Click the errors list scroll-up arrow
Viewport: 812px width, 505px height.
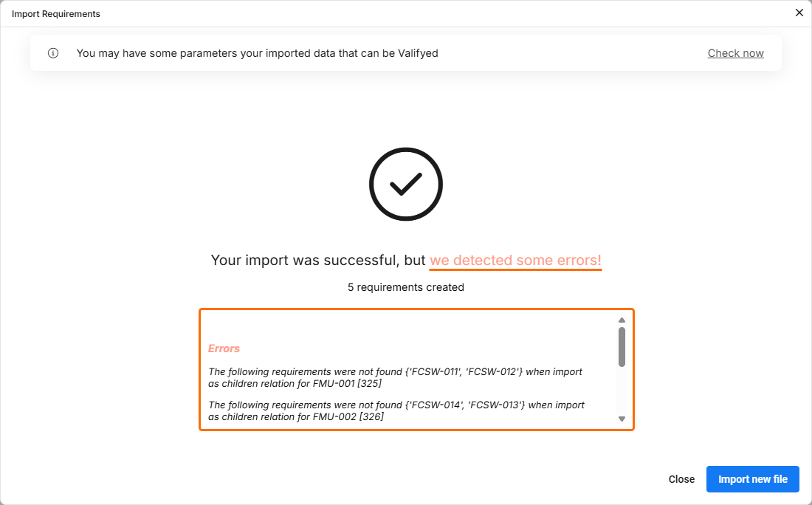(x=622, y=320)
